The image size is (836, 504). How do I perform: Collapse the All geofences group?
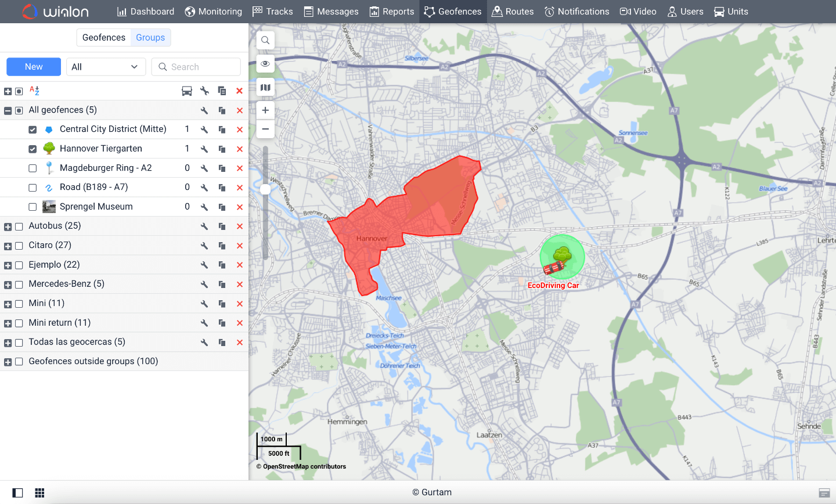(x=7, y=110)
